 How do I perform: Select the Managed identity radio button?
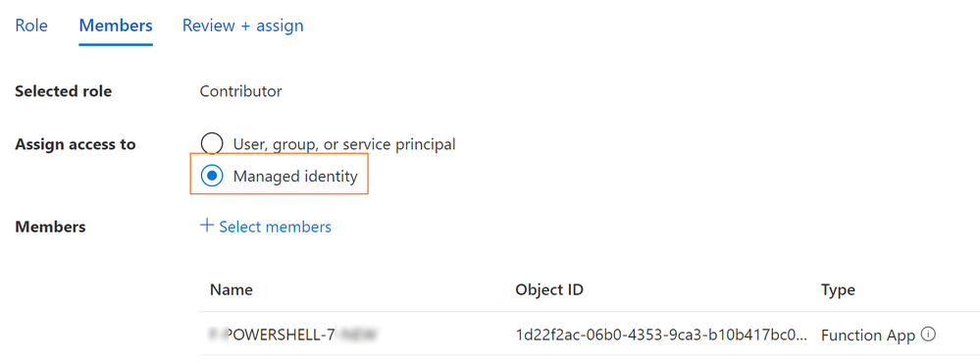212,177
